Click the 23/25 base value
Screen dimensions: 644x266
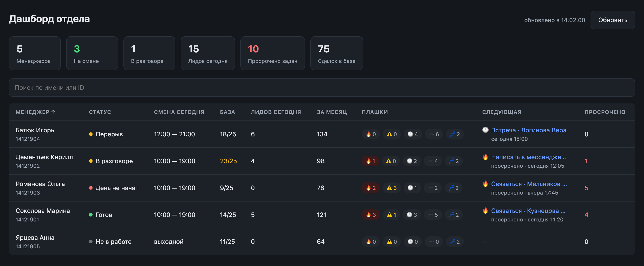click(x=228, y=161)
